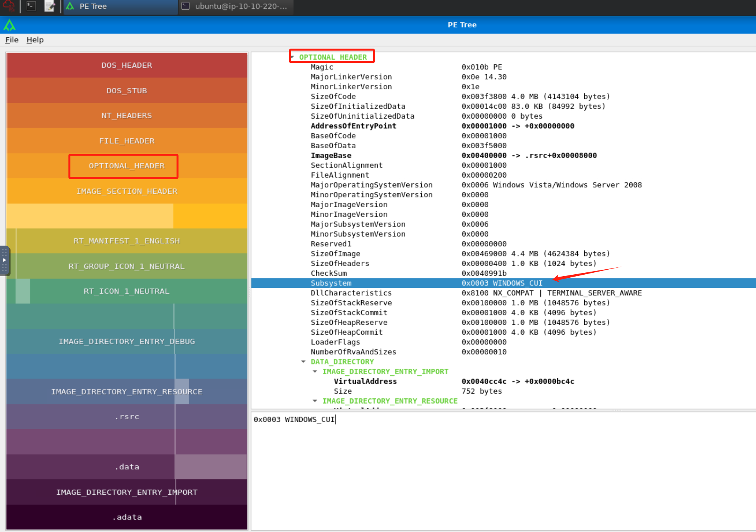The width and height of the screenshot is (756, 532).
Task: Switch to PE Tree taskbar window
Action: tap(121, 7)
